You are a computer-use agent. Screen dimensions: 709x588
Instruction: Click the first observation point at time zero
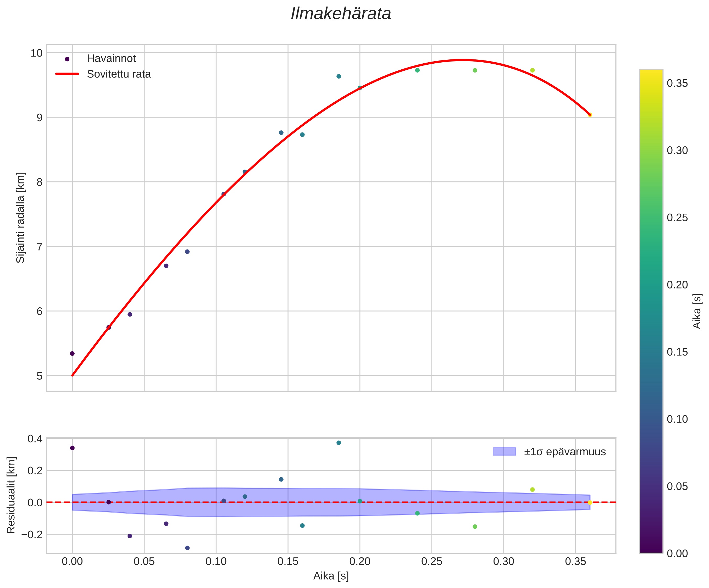tap(72, 353)
